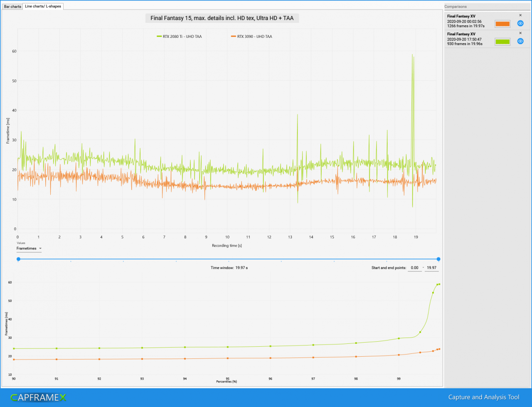This screenshot has width=532, height=407.
Task: Click the end point field showing 19.97
Action: pos(432,268)
